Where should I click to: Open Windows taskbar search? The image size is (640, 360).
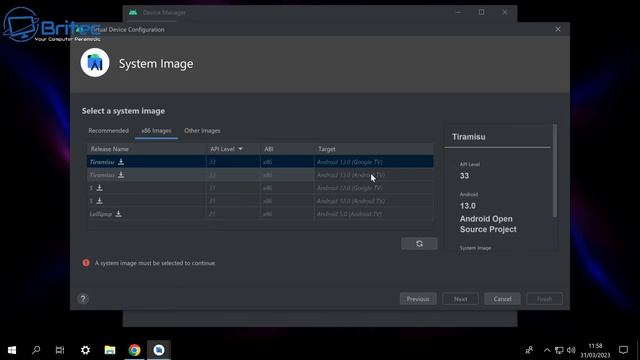(36, 350)
